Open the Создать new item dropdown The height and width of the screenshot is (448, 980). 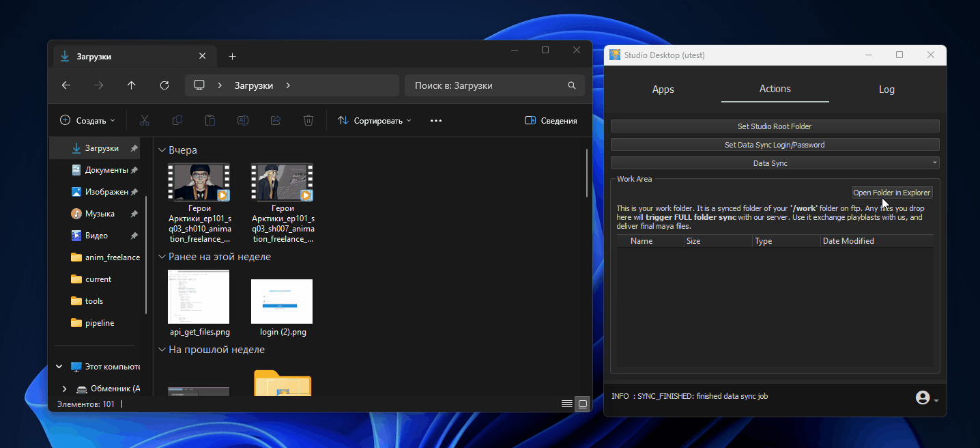pos(87,121)
